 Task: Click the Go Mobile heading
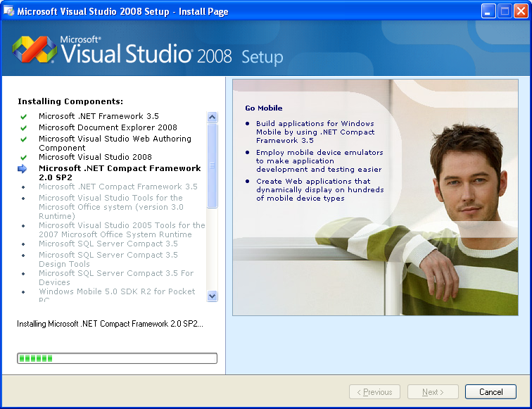(x=264, y=108)
